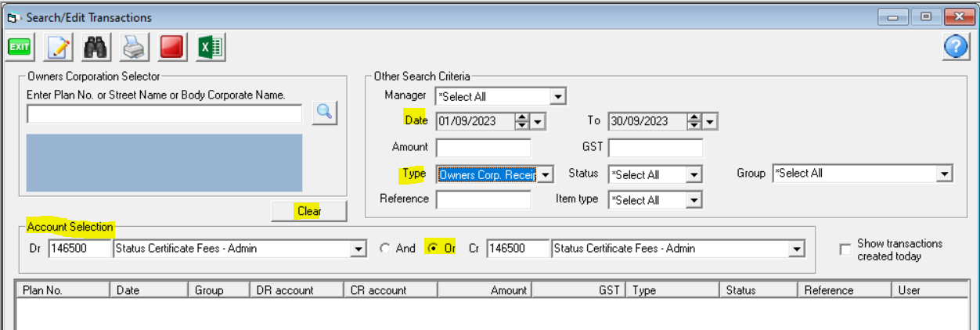Screen dimensions: 980x330
Task: Sort by Date column header
Action: pos(149,290)
